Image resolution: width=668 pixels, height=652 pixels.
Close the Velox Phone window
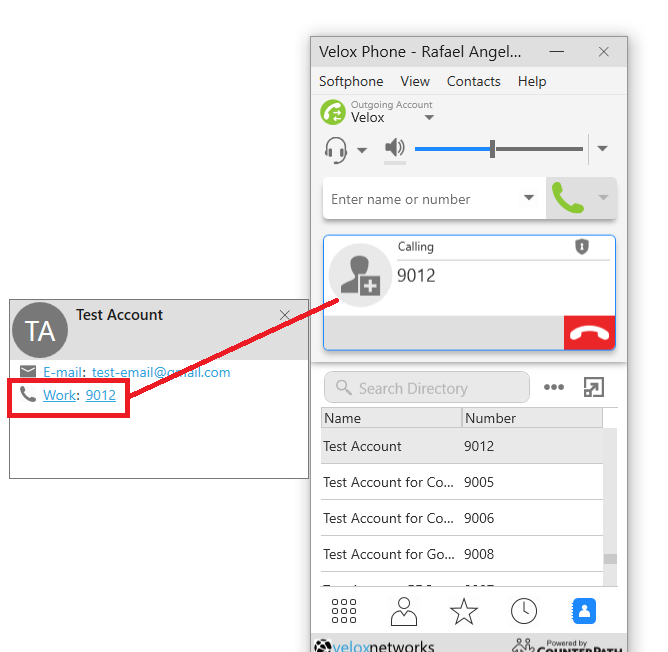pos(603,52)
